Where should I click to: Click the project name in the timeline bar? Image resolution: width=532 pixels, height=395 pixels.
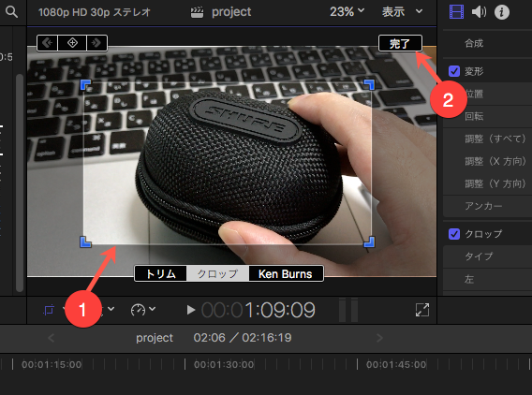coord(155,338)
